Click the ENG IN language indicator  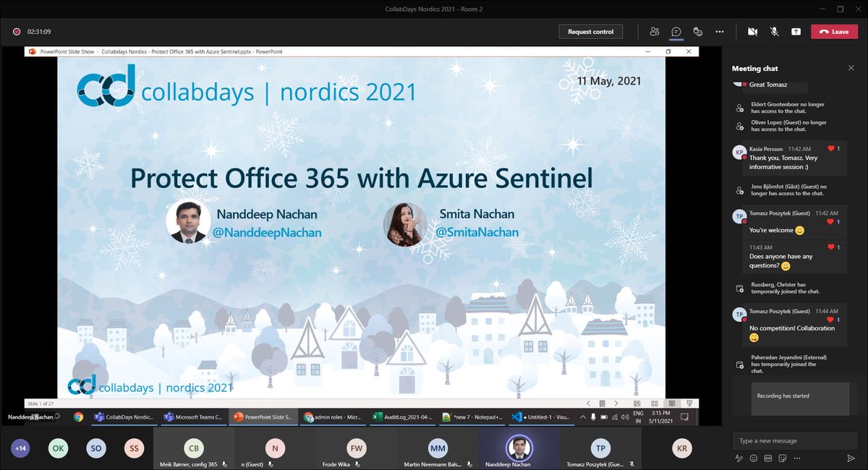pyautogui.click(x=638, y=417)
